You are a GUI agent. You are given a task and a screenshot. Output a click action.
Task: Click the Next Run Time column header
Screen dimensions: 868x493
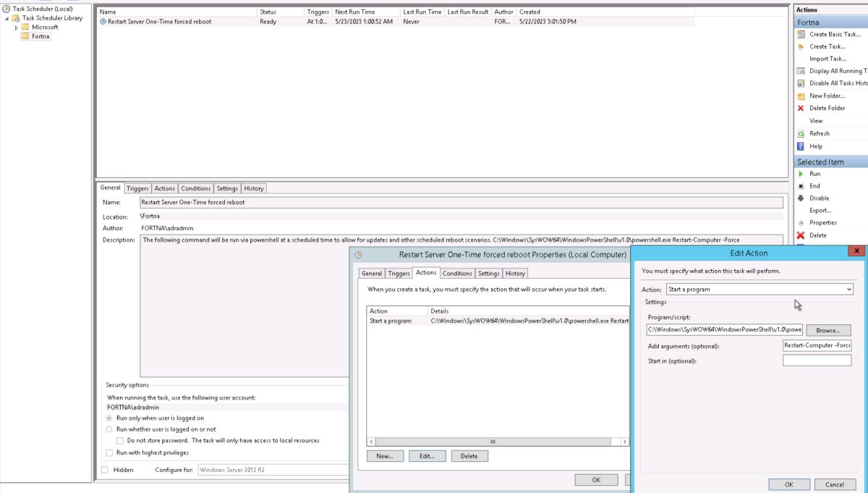[367, 12]
